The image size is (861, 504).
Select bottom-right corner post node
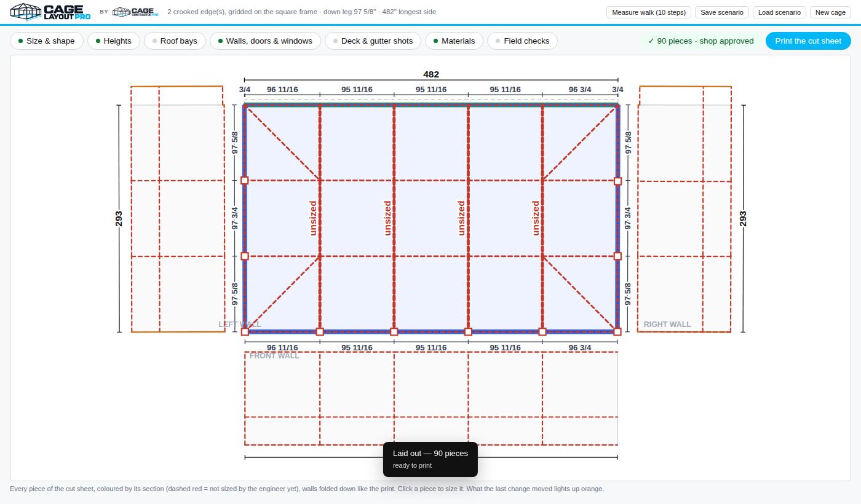click(617, 332)
